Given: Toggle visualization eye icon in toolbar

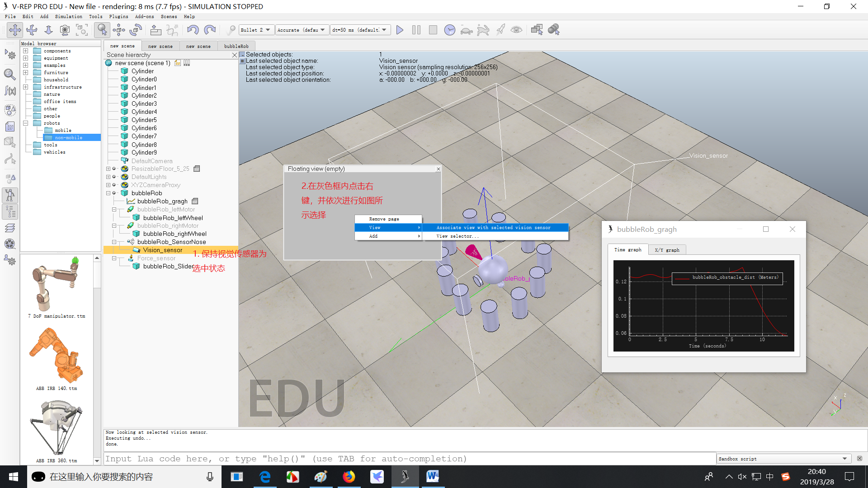Looking at the screenshot, I should tap(516, 30).
